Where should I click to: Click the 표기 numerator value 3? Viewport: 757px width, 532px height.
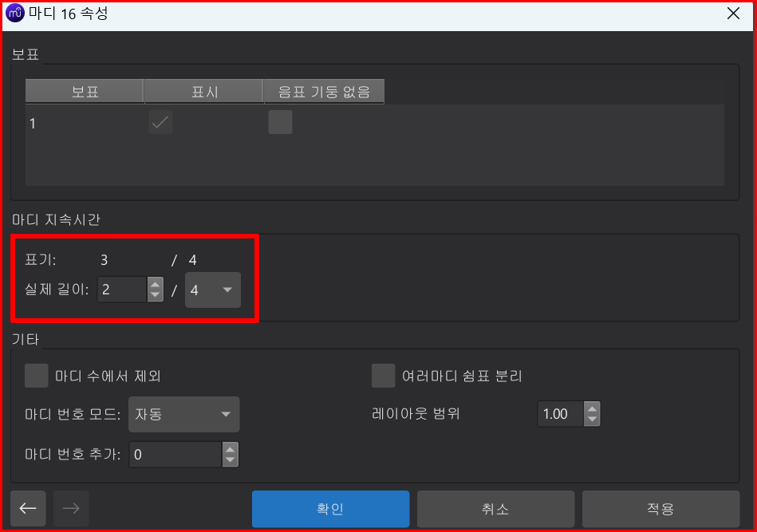coord(104,260)
